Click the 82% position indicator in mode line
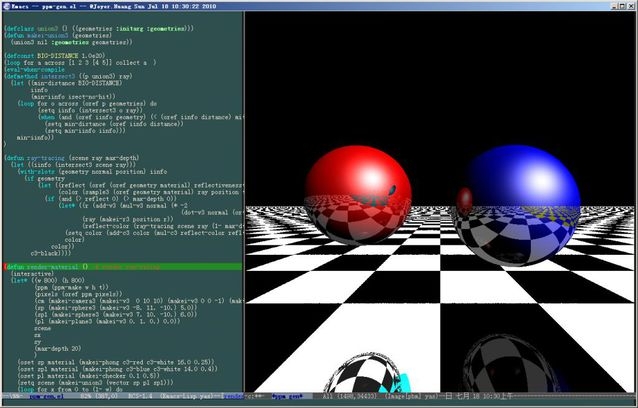 83,397
